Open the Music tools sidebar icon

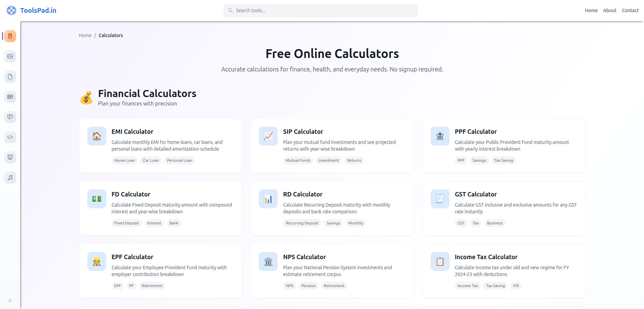(x=10, y=178)
